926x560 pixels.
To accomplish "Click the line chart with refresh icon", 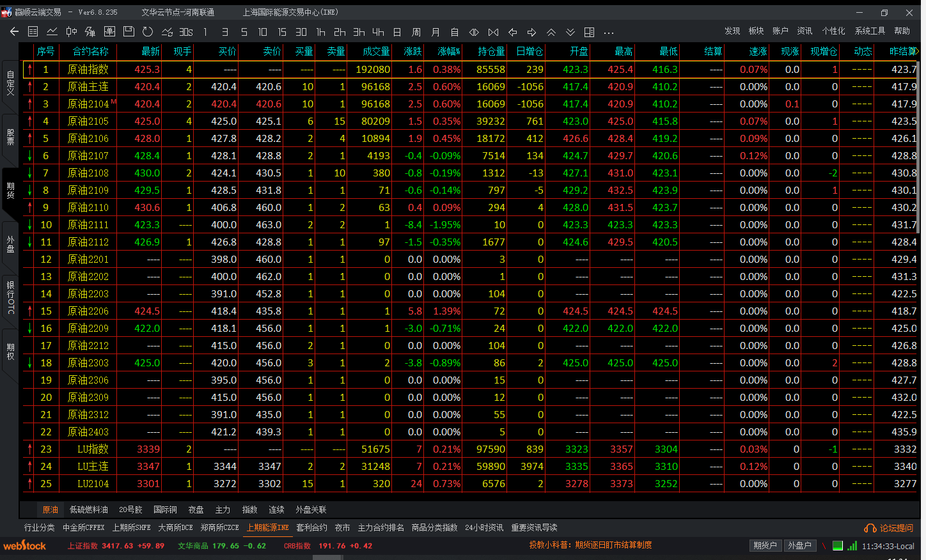I will [x=167, y=31].
